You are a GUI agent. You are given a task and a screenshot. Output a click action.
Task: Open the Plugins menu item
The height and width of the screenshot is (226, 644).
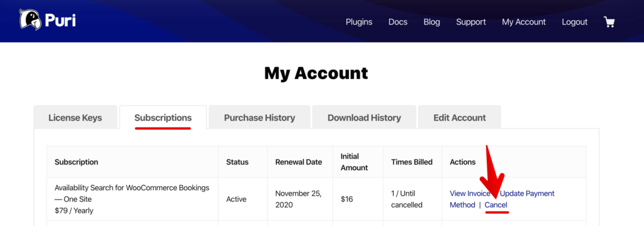[x=359, y=22]
